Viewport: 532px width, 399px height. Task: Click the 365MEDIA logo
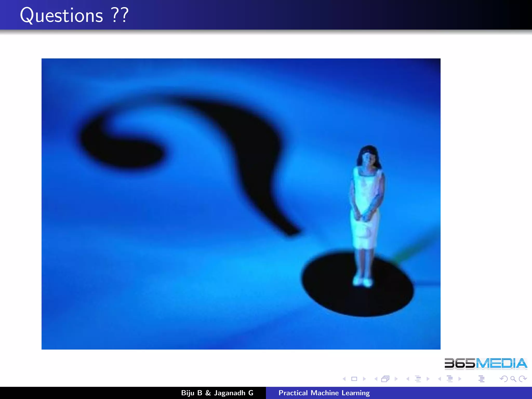tap(486, 363)
